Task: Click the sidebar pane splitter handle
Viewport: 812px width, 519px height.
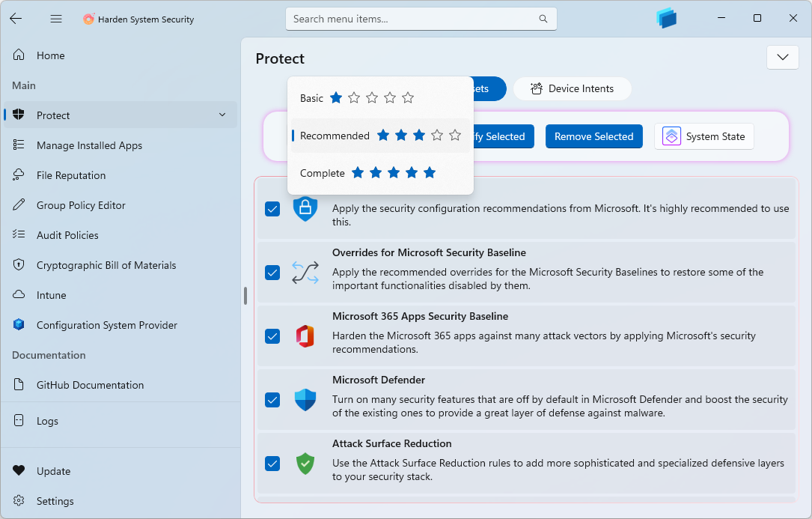Action: point(245,296)
